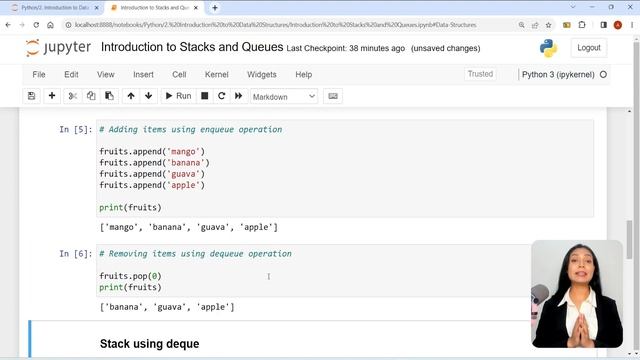This screenshot has width=640, height=360.
Task: Open the File menu
Action: click(x=39, y=75)
